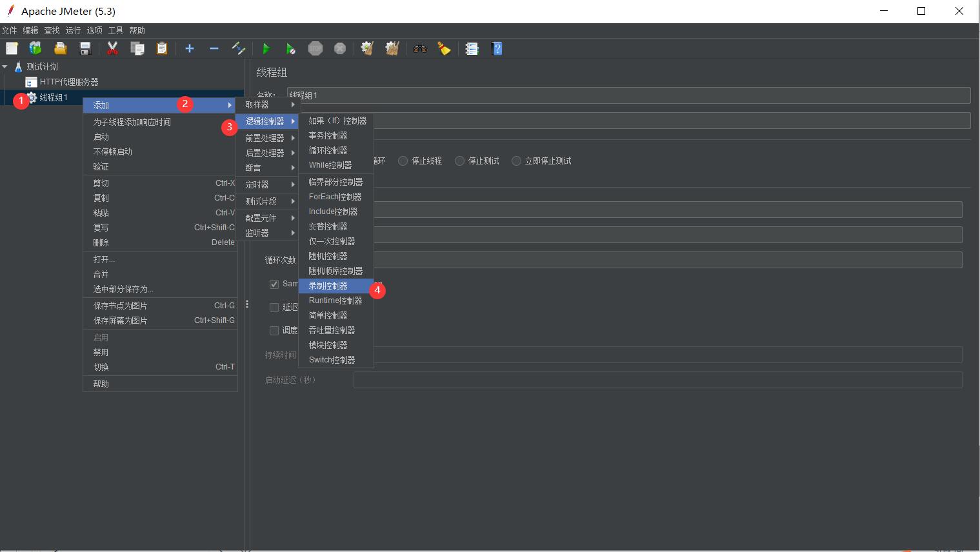This screenshot has height=552, width=980.
Task: Choose 简单控制器 menu entry
Action: click(x=336, y=315)
